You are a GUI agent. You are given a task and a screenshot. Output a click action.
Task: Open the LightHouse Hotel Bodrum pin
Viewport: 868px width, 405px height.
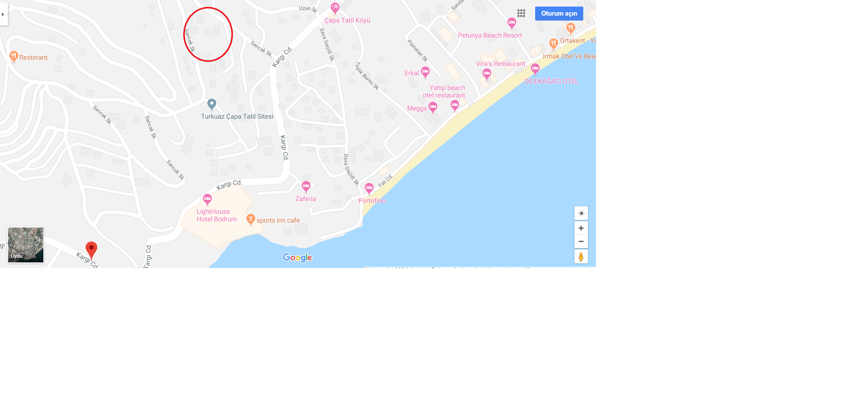(x=207, y=200)
